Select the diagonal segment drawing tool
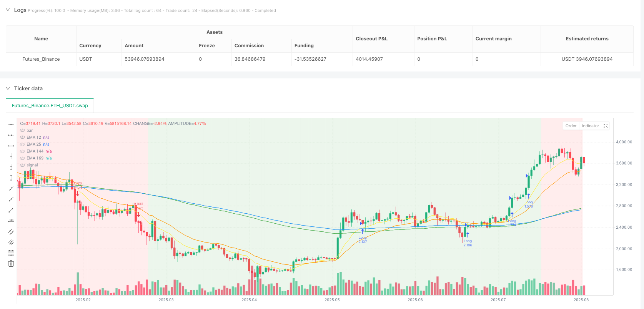This screenshot has width=644, height=309. [11, 210]
